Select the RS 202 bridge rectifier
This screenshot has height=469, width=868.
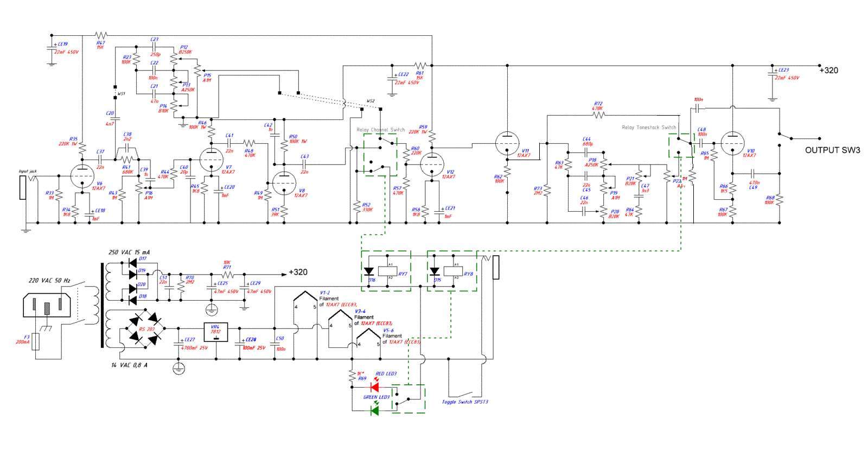click(146, 329)
